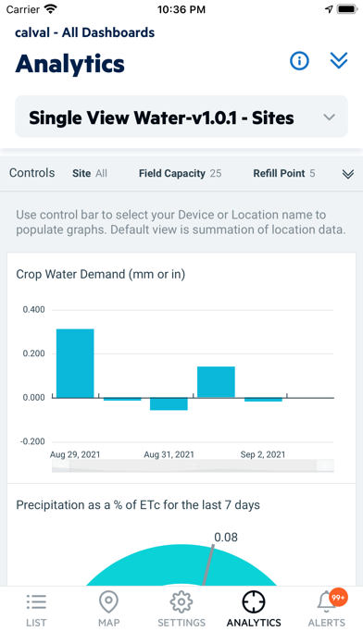363x644 pixels.
Task: Select the Aug 29 tallest bar
Action: point(75,363)
